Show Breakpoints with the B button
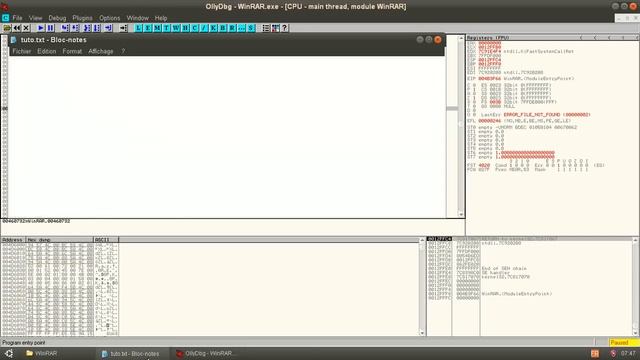 coord(223,28)
